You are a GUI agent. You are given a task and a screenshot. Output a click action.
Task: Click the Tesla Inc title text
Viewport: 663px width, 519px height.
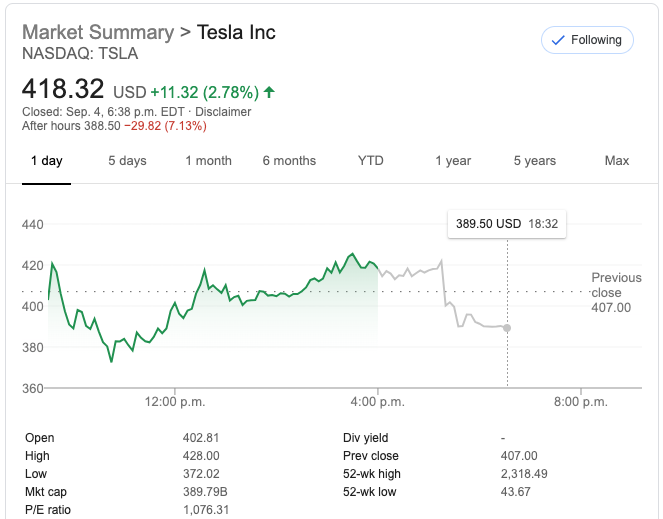[236, 32]
